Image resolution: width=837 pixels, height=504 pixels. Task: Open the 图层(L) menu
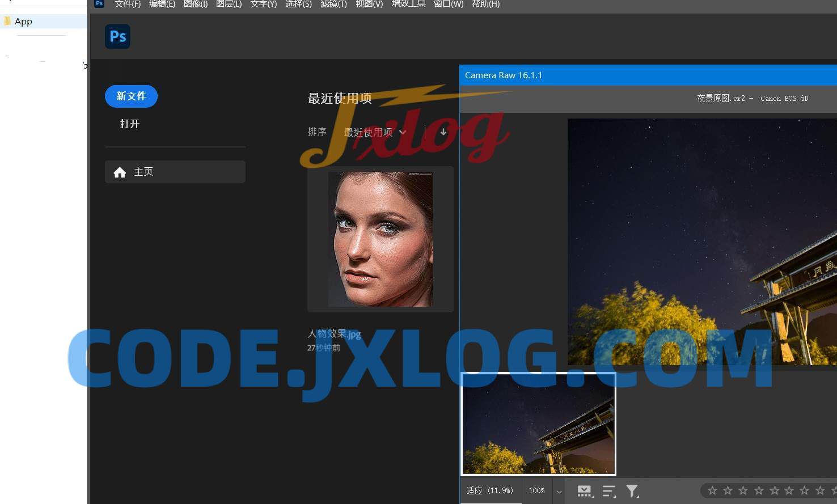coord(229,4)
